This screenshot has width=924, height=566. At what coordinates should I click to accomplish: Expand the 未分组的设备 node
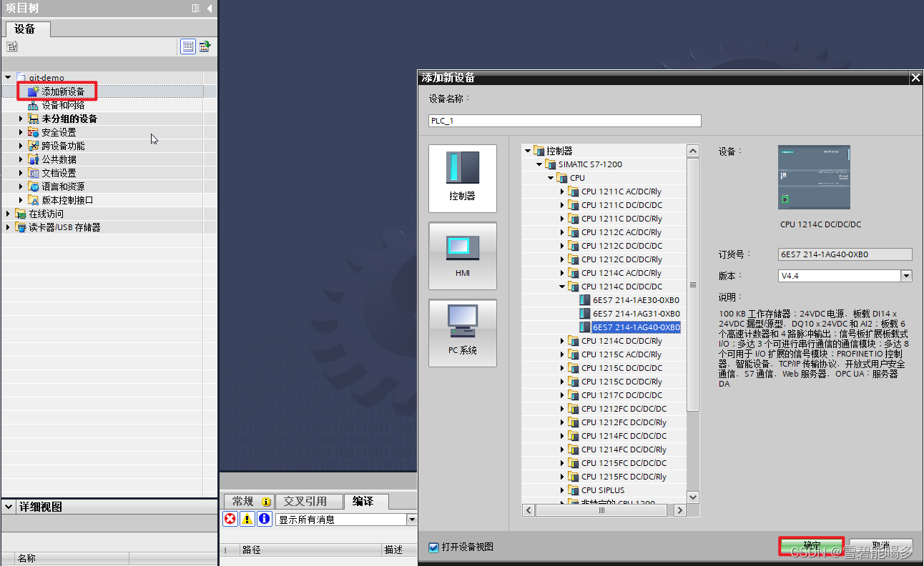click(21, 119)
